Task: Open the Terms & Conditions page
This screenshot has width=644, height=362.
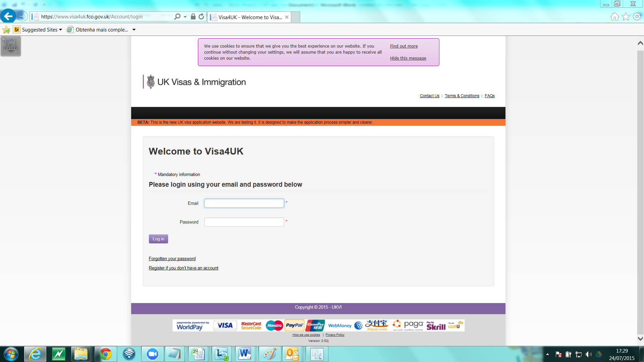Action: click(x=462, y=96)
